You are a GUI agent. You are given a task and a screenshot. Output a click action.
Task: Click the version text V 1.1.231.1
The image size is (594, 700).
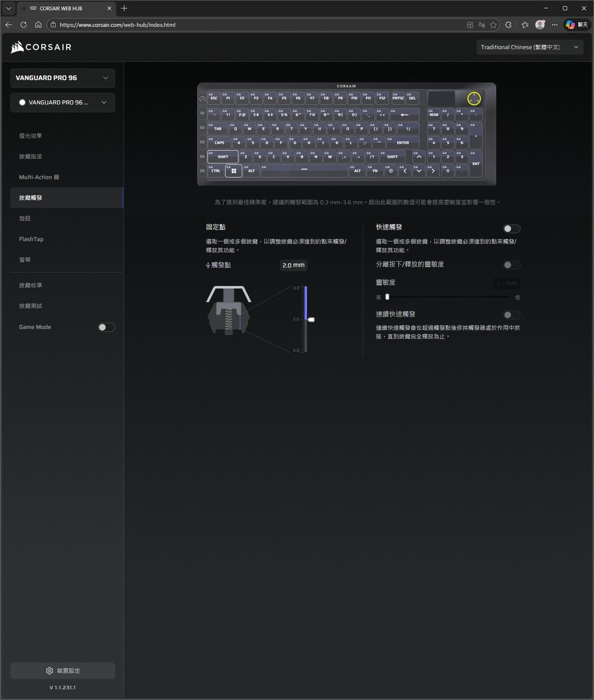click(x=62, y=687)
